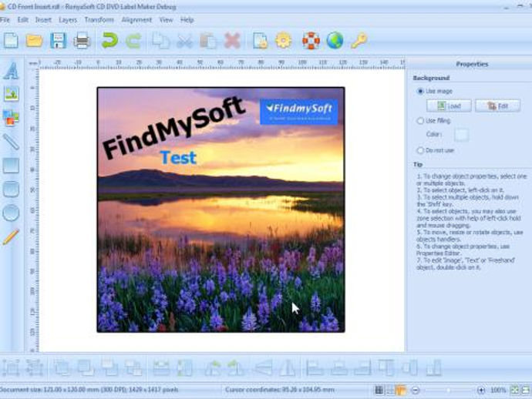Click the Background section label
This screenshot has height=399, width=532.
point(431,78)
